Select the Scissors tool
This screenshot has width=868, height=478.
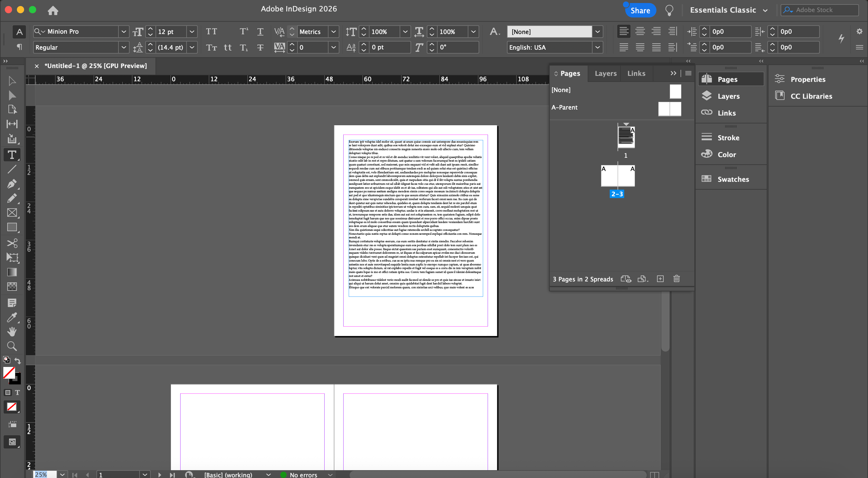point(11,243)
